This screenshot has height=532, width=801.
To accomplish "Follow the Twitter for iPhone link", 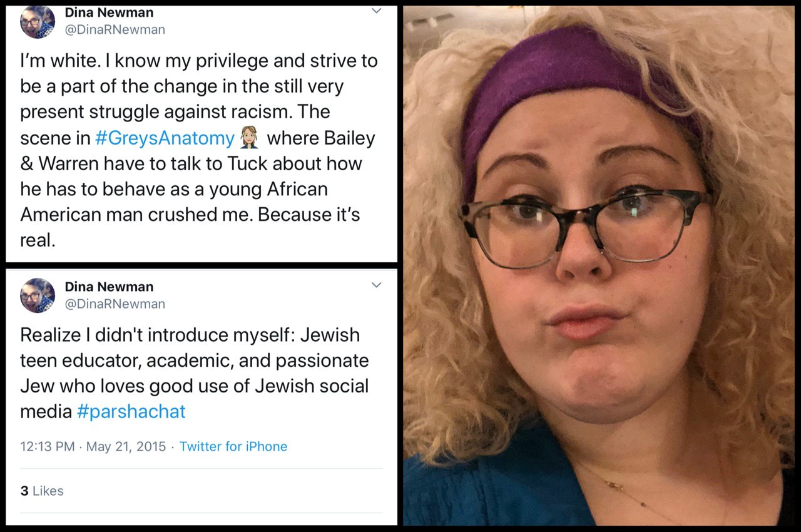I will point(233,446).
